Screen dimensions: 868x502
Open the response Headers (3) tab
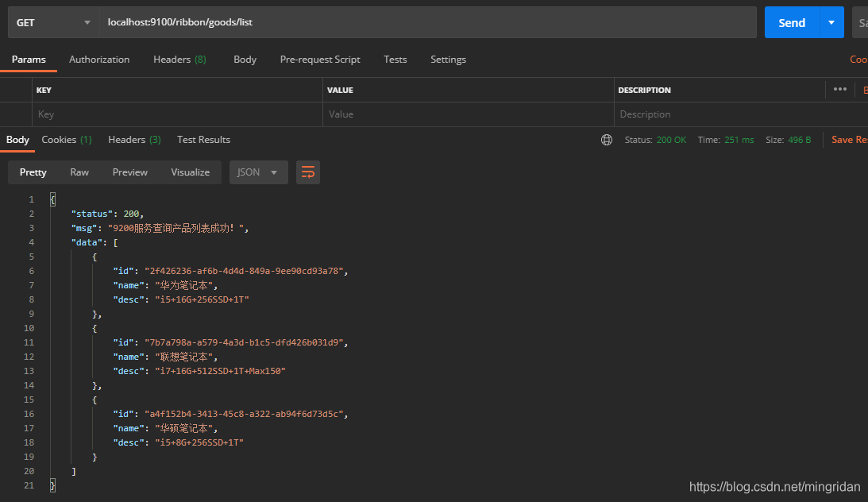click(134, 140)
